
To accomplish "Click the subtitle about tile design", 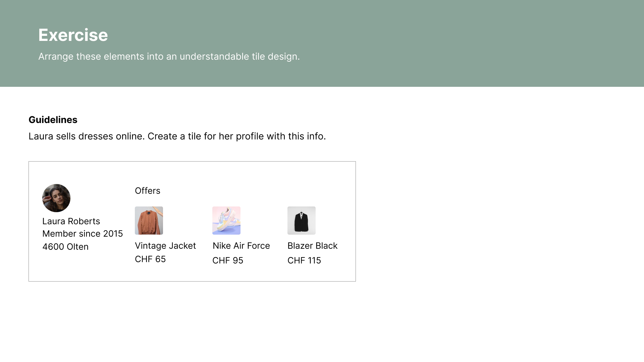I will [169, 56].
